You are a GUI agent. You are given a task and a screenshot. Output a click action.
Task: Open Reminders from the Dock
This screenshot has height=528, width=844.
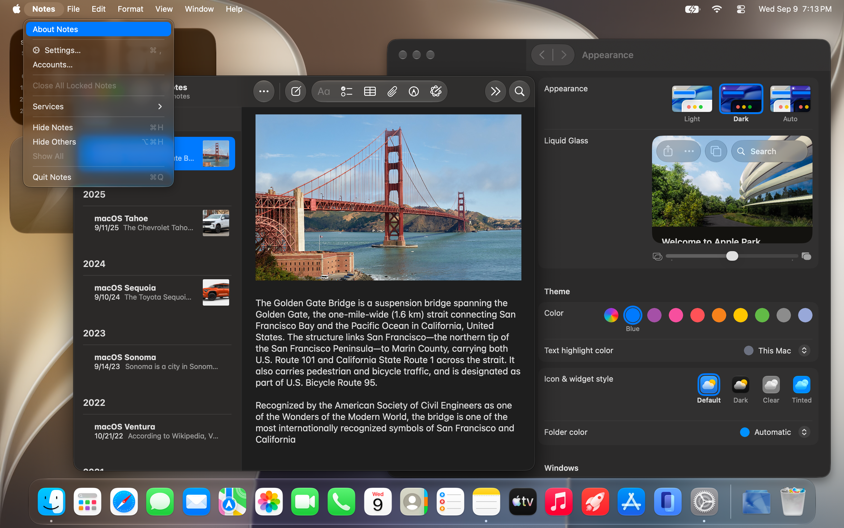tap(450, 502)
